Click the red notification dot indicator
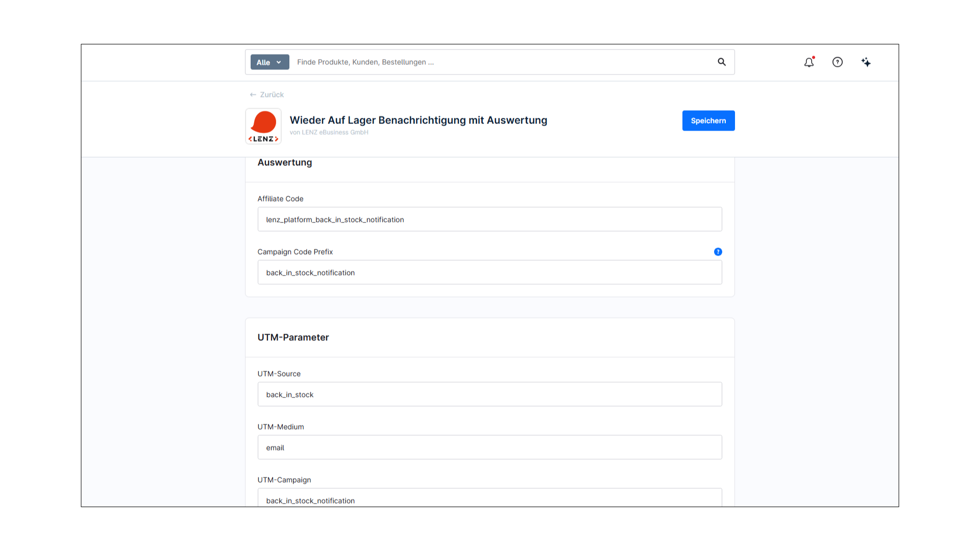Screen dimensions: 980x551 (813, 58)
